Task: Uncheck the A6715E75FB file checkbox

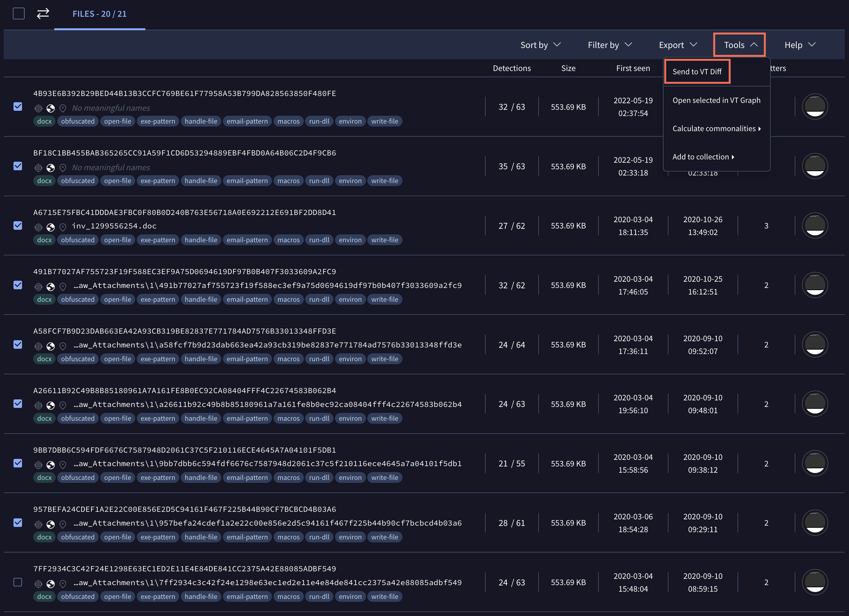Action: pos(18,225)
